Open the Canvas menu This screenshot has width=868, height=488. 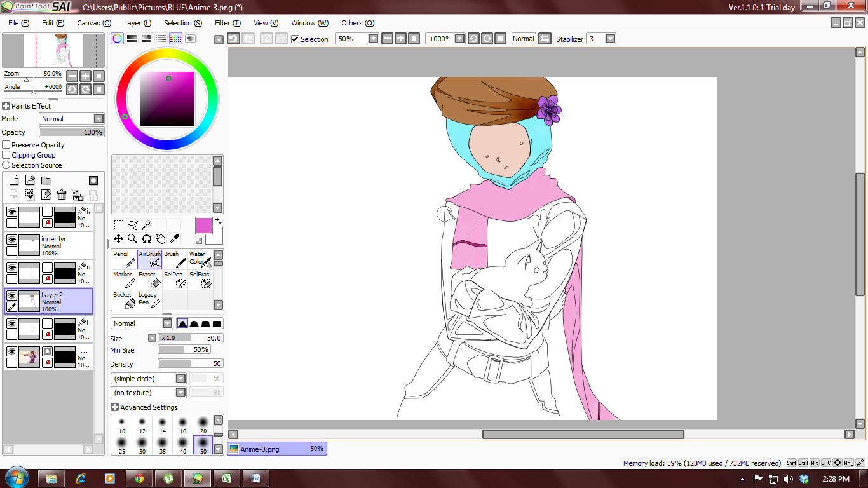pos(94,23)
